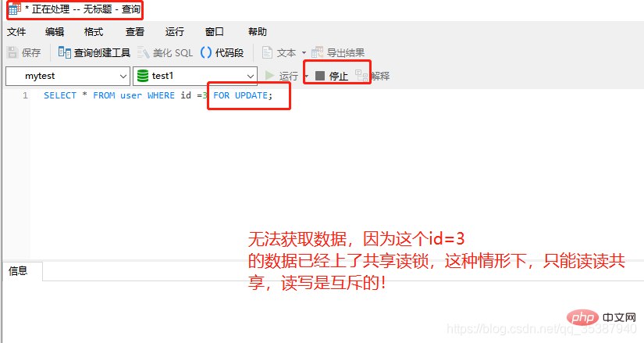Click the green Run (运行) play icon
The height and width of the screenshot is (343, 644).
click(x=269, y=76)
